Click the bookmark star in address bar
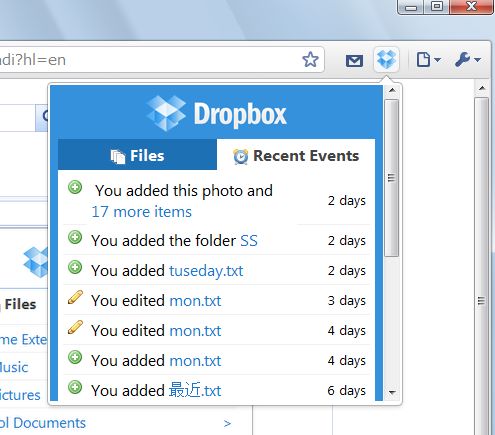This screenshot has height=435, width=495. point(310,60)
